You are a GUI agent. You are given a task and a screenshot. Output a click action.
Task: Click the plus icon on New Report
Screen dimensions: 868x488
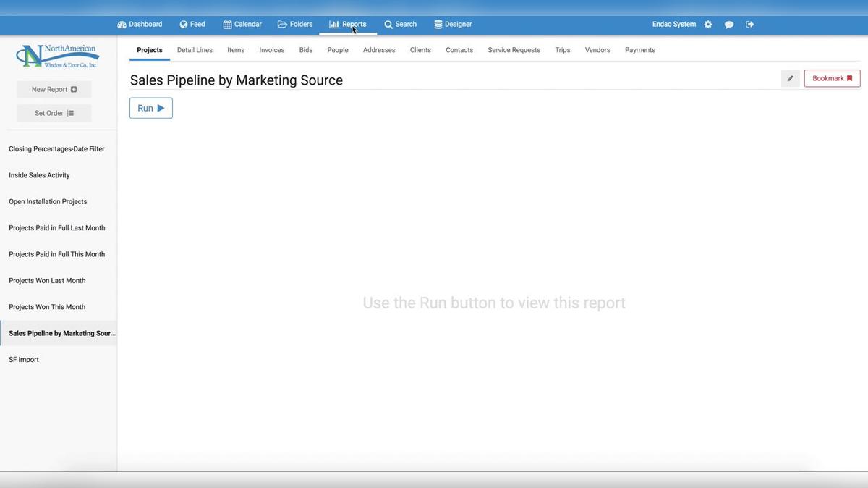tap(74, 90)
